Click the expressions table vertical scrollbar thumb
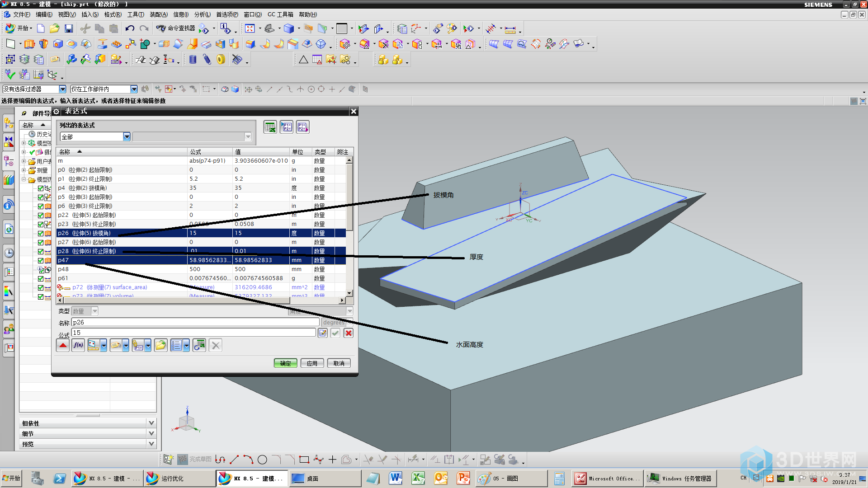The height and width of the screenshot is (488, 868). pos(349,197)
